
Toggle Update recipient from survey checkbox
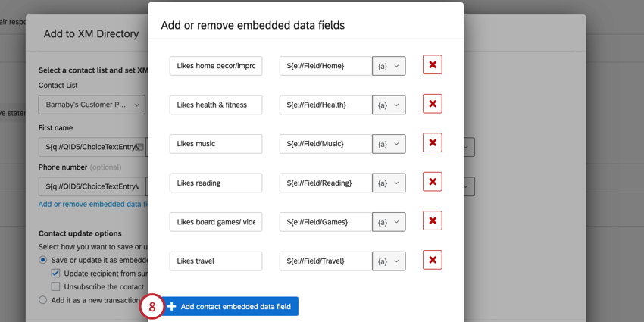(56, 273)
